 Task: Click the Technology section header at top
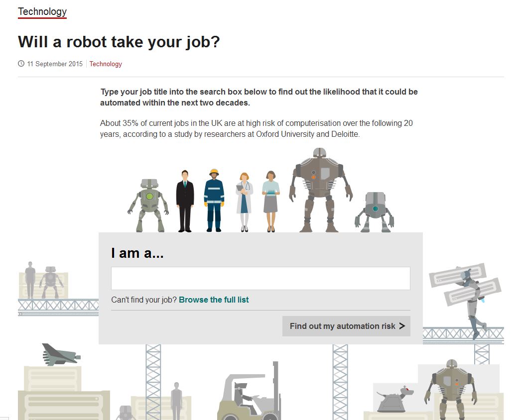42,11
